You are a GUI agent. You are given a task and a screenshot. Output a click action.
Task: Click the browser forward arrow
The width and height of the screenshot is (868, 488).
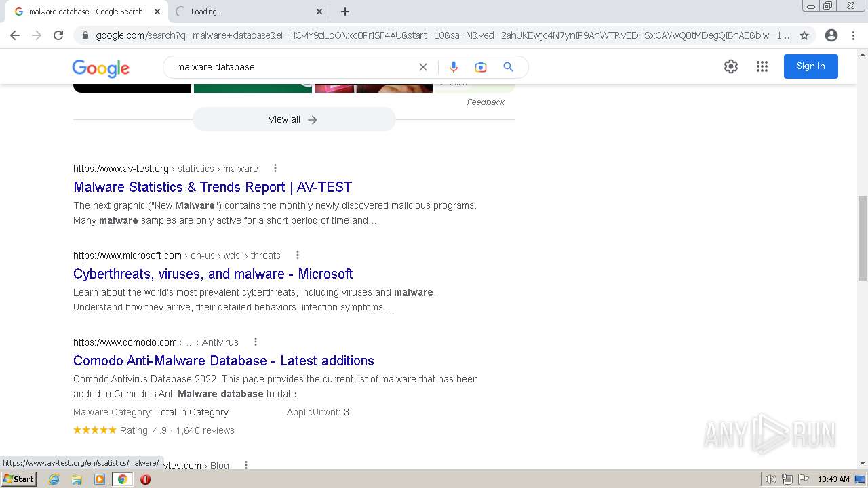pos(37,35)
